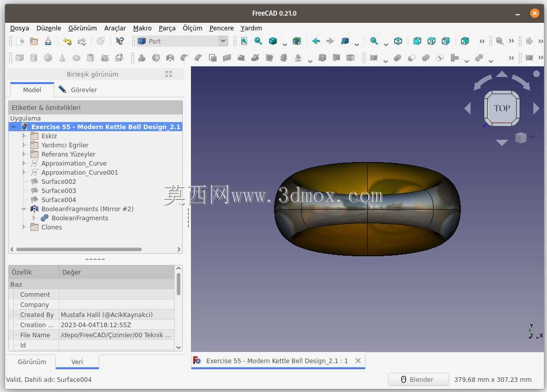Image resolution: width=547 pixels, height=392 pixels.
Task: Click the Mirror tool icon
Action: (170, 58)
